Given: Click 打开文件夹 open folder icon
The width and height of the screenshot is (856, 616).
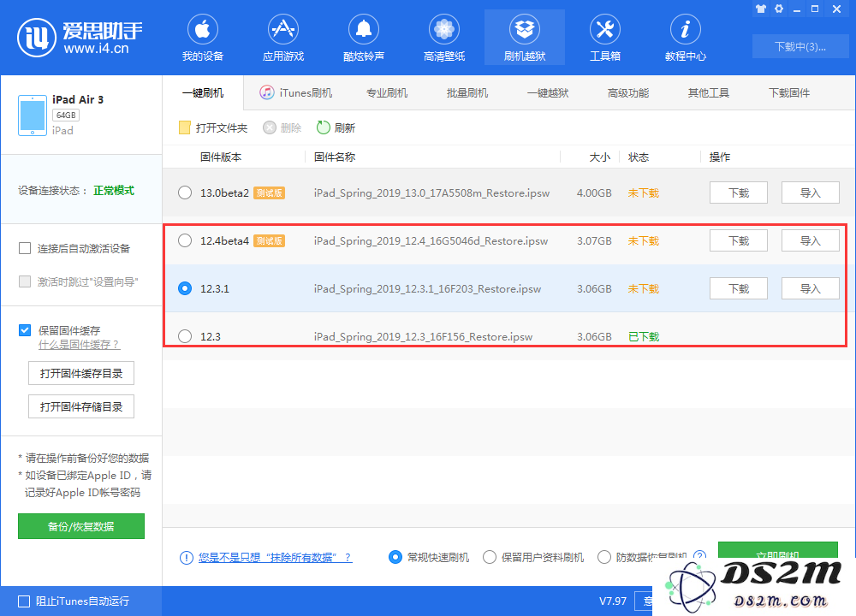Looking at the screenshot, I should click(185, 127).
